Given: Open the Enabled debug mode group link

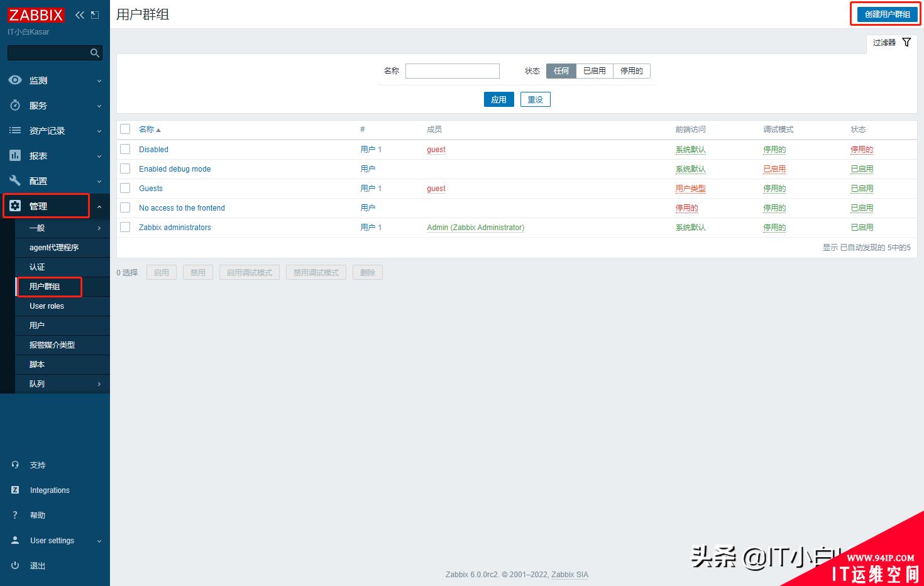Looking at the screenshot, I should [x=175, y=169].
